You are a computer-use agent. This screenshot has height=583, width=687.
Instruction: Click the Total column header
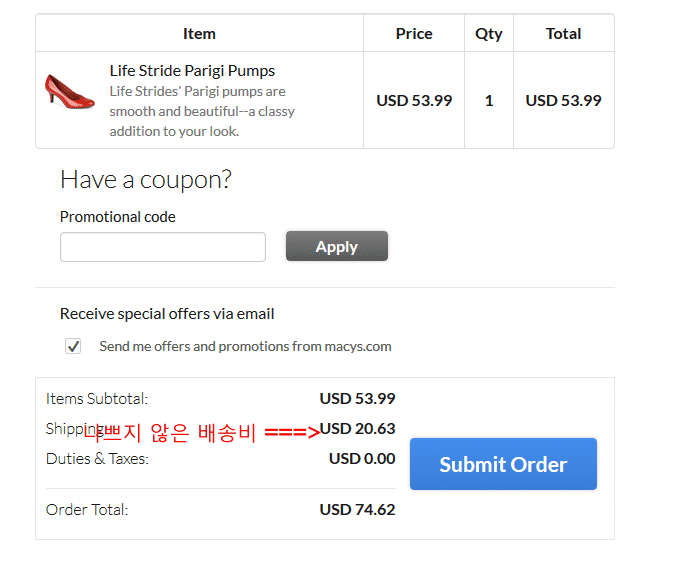[x=563, y=34]
